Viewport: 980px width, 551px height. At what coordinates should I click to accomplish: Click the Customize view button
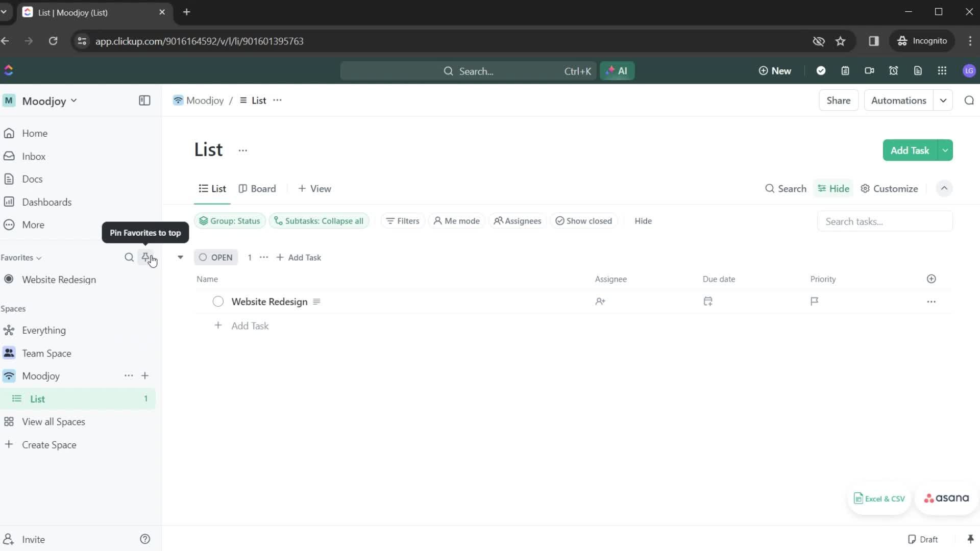[x=895, y=188]
